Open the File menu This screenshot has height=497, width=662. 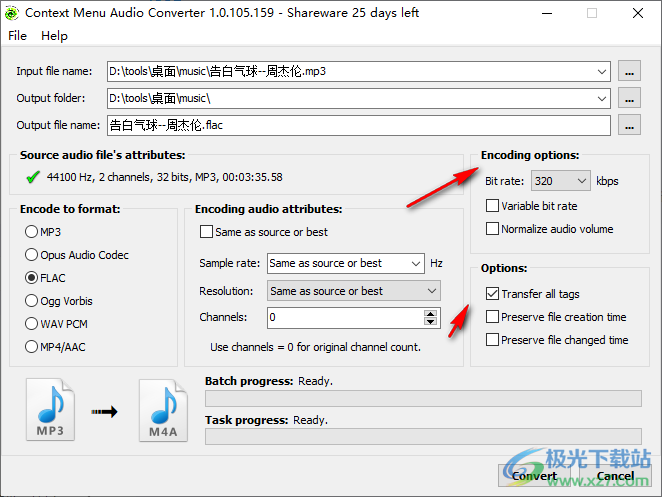17,36
